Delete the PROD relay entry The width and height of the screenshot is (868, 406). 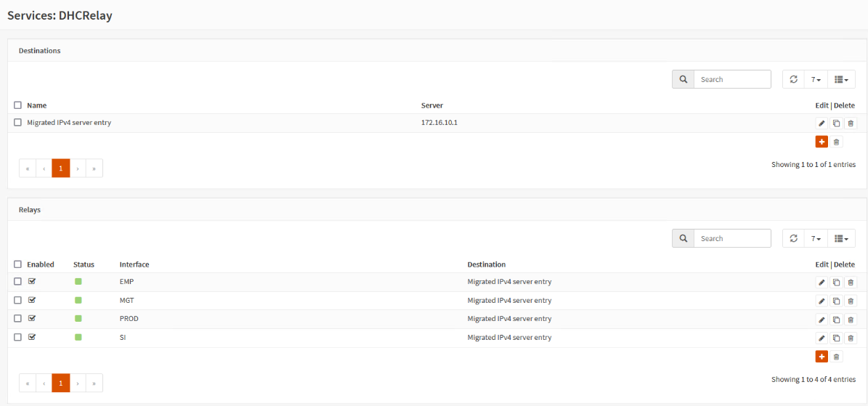851,320
